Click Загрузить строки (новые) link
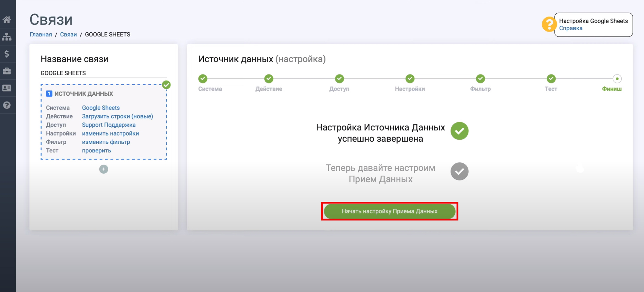This screenshot has width=644, height=292. click(x=118, y=116)
